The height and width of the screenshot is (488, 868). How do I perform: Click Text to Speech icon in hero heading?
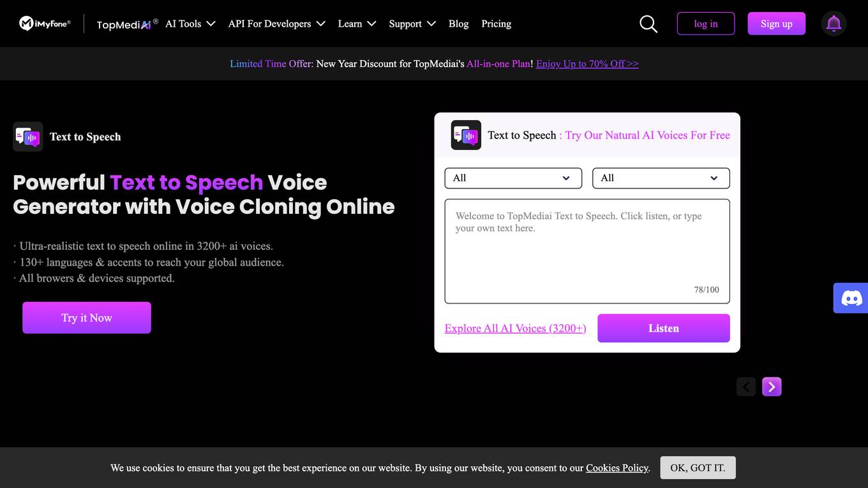[x=28, y=137]
